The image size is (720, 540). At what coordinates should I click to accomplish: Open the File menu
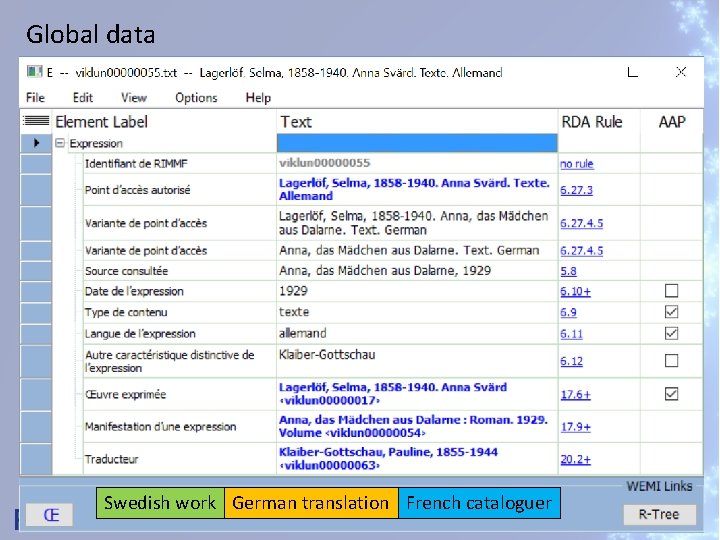pyautogui.click(x=35, y=98)
